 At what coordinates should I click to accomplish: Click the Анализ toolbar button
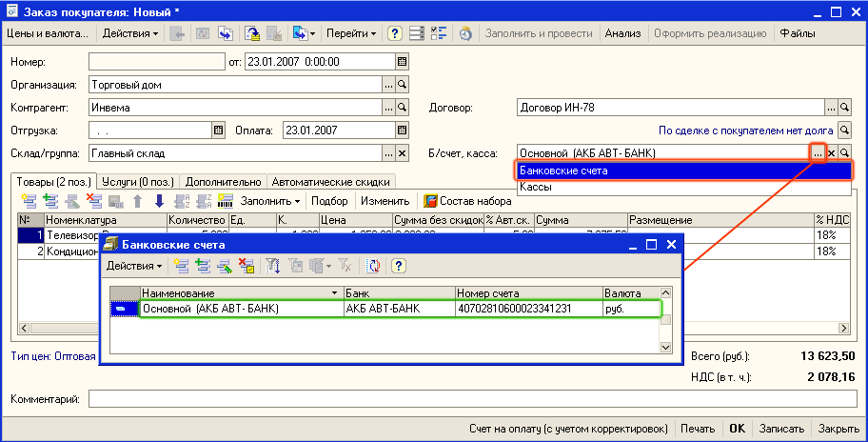pyautogui.click(x=622, y=33)
